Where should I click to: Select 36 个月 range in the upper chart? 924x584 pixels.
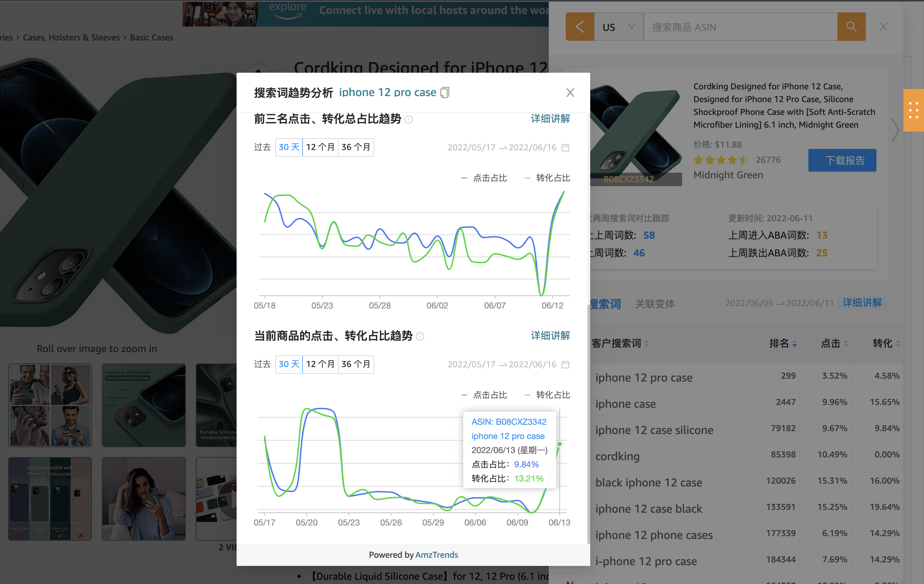[x=356, y=148]
